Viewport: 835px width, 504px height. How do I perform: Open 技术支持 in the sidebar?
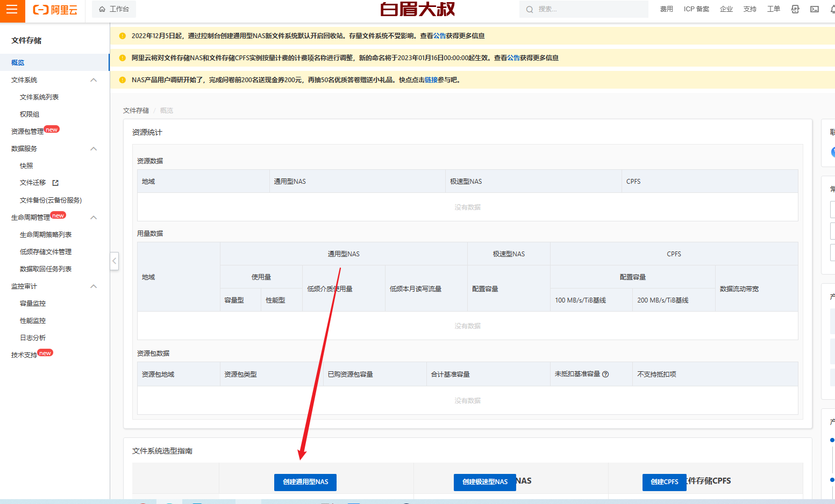tap(24, 355)
